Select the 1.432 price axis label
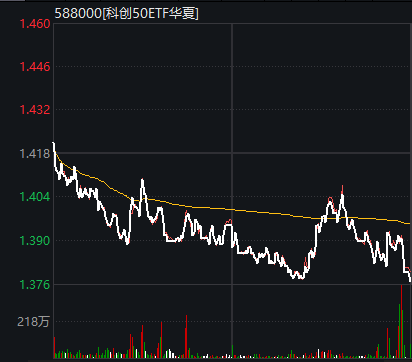 click(x=35, y=110)
